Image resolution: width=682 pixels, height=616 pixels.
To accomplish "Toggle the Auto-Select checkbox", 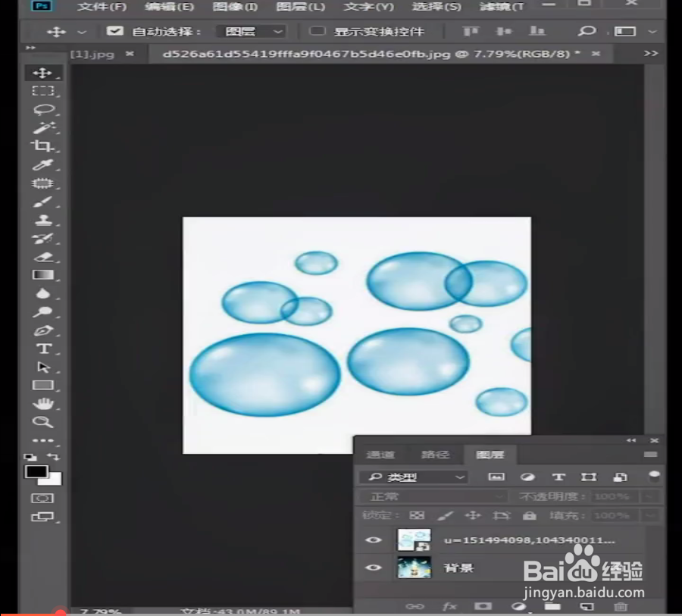I will coord(115,31).
